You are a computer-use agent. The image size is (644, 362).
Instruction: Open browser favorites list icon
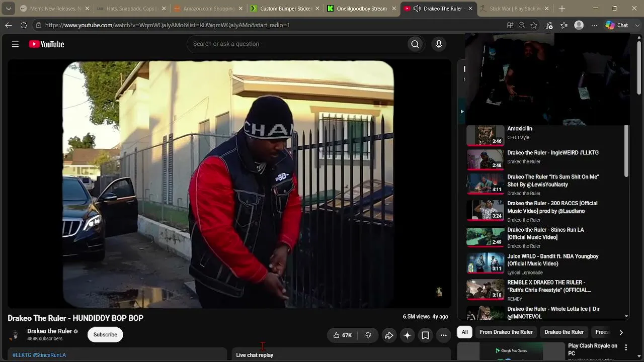point(564,25)
